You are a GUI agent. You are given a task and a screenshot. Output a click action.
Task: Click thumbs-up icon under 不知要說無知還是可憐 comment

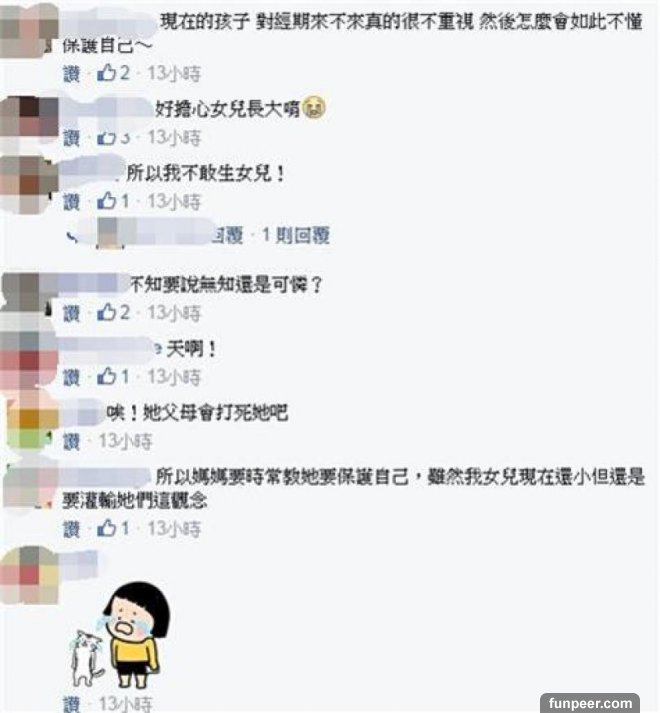pyautogui.click(x=106, y=312)
